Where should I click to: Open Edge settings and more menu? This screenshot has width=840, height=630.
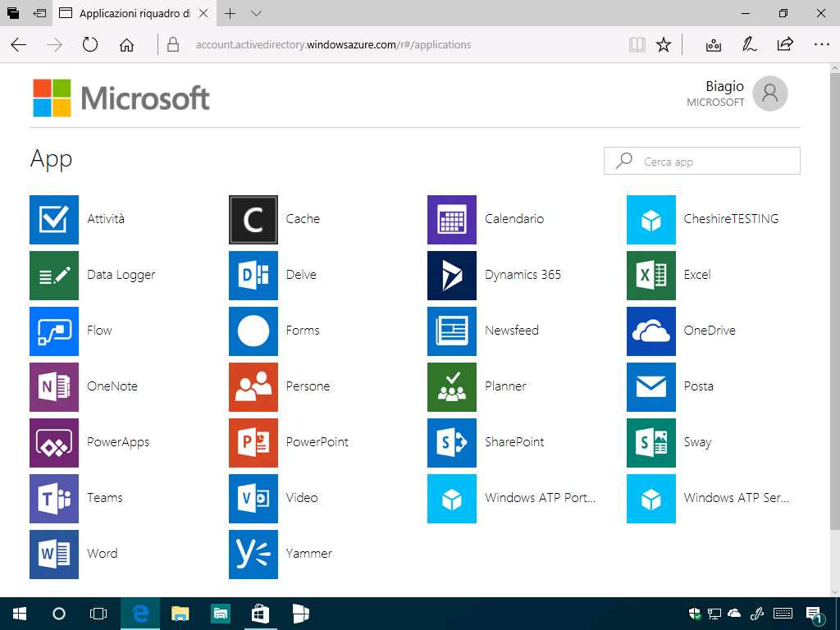(x=821, y=45)
